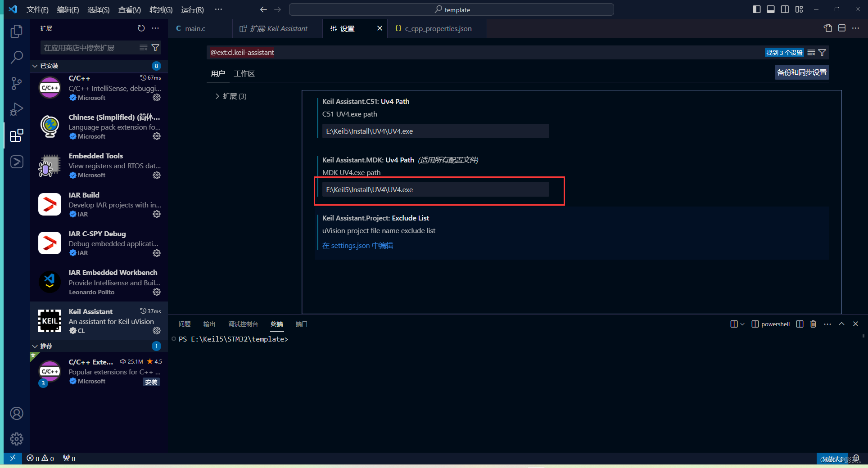Open the hidden menu items ellipsis
This screenshot has height=468, width=868.
click(218, 9)
